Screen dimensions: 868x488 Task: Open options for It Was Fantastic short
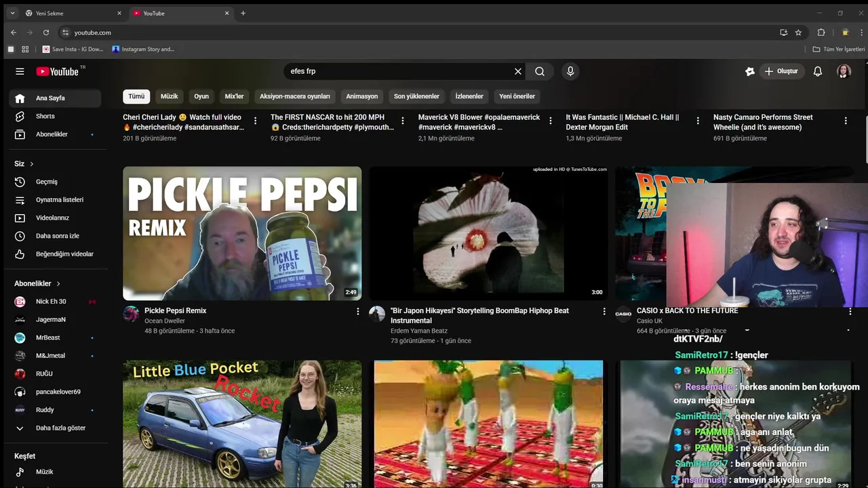[x=698, y=121]
